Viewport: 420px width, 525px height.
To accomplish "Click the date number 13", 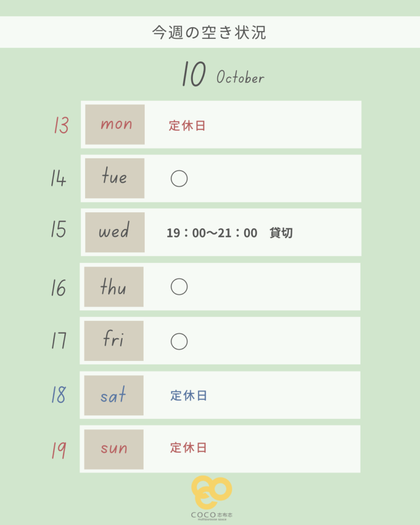I will click(x=61, y=125).
